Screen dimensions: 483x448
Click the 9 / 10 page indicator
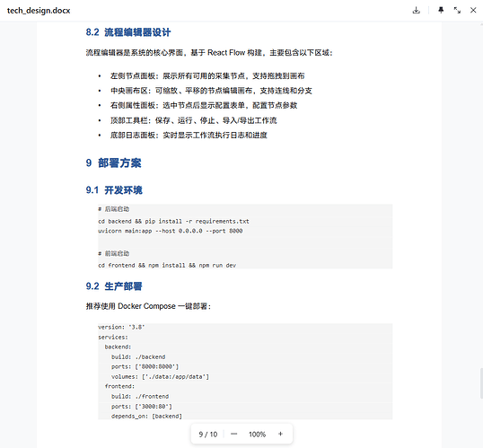208,435
